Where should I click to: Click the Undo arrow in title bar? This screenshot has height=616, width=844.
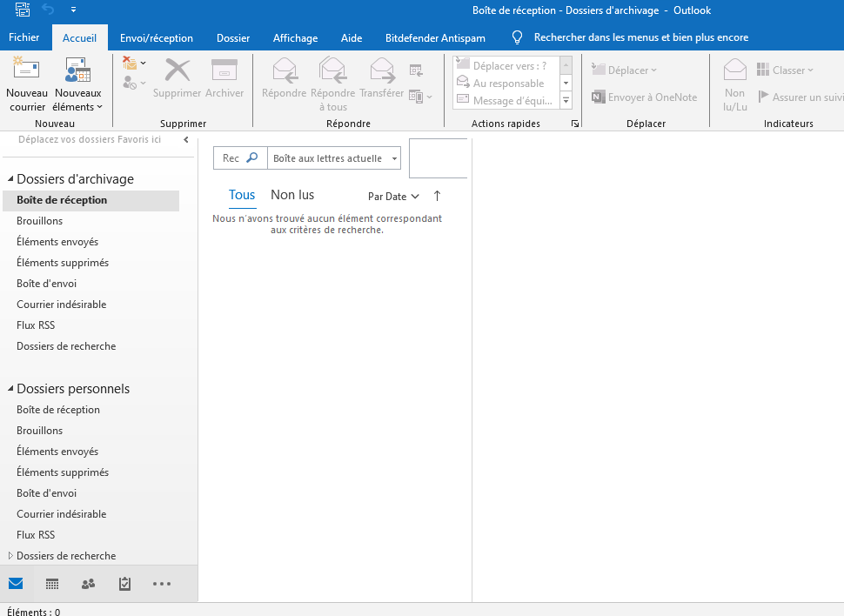[48, 10]
